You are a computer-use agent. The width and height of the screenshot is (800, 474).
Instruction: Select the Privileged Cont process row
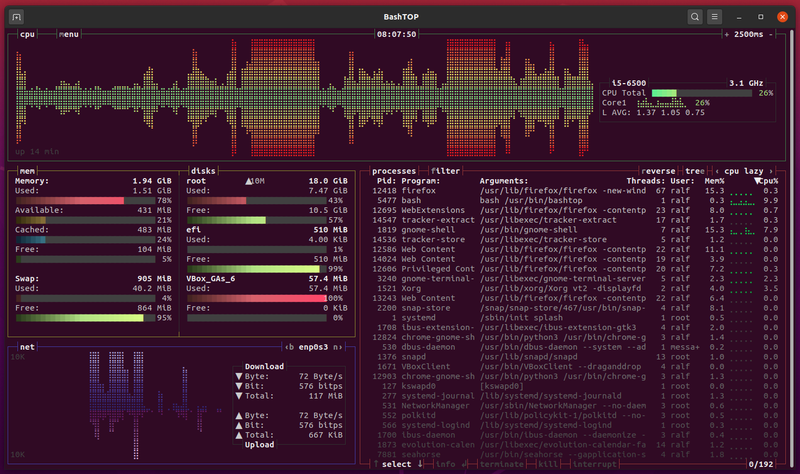pyautogui.click(x=575, y=269)
